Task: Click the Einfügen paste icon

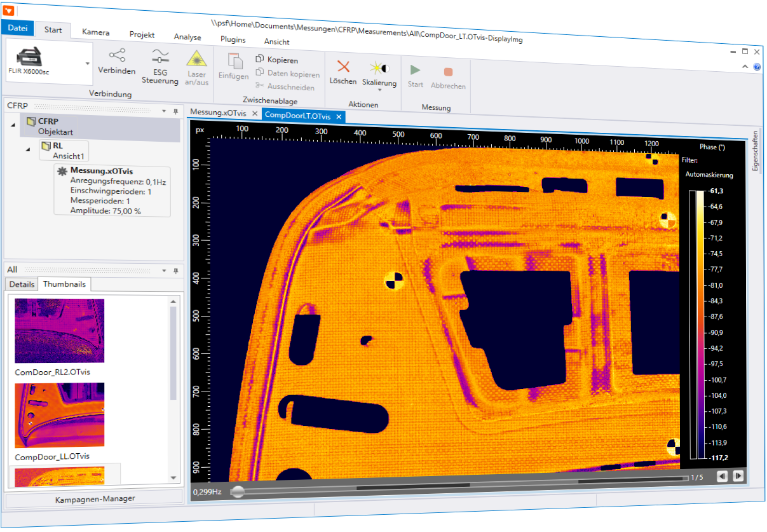Action: click(235, 62)
